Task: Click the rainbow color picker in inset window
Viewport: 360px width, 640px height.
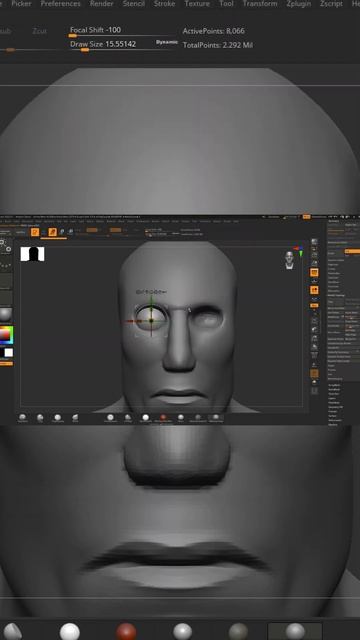Action: click(6, 335)
